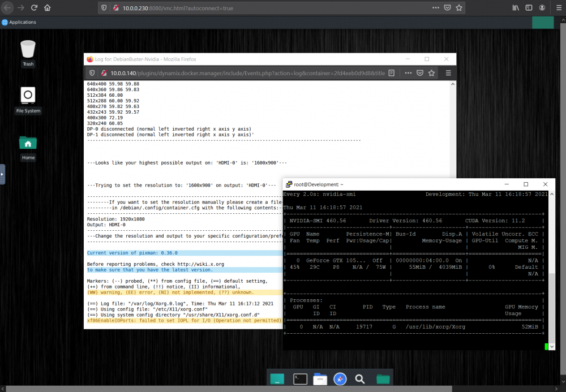The height and width of the screenshot is (392, 566).
Task: Launch the terminal from the dock
Action: [300, 379]
